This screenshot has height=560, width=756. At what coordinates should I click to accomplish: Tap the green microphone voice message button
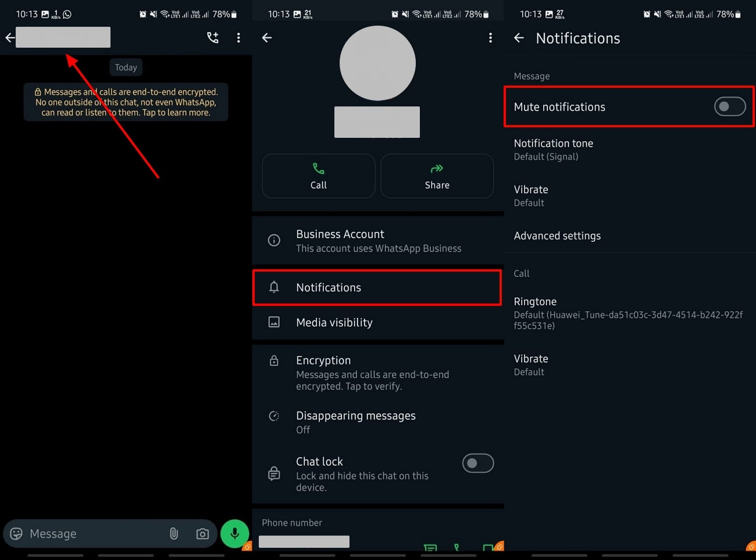[x=235, y=533]
